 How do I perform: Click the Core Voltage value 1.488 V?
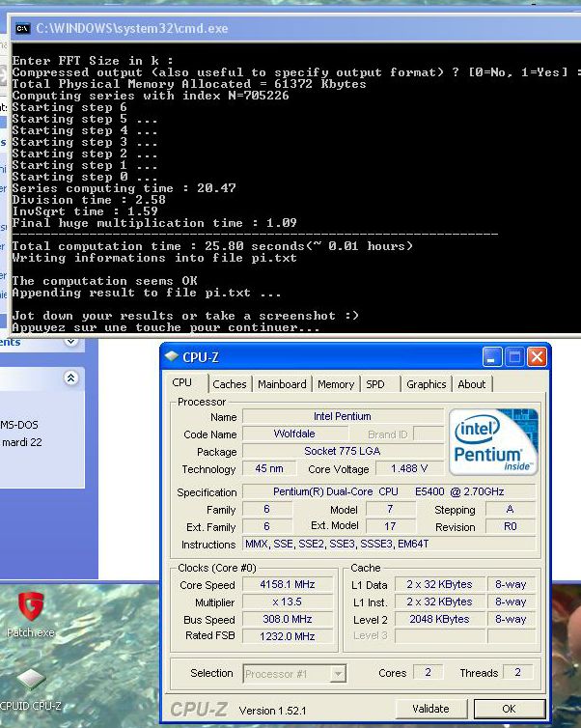(x=409, y=468)
